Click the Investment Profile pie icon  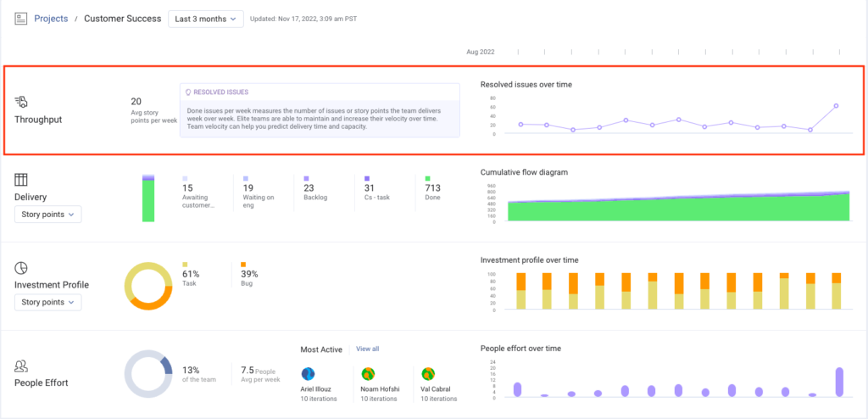click(21, 268)
